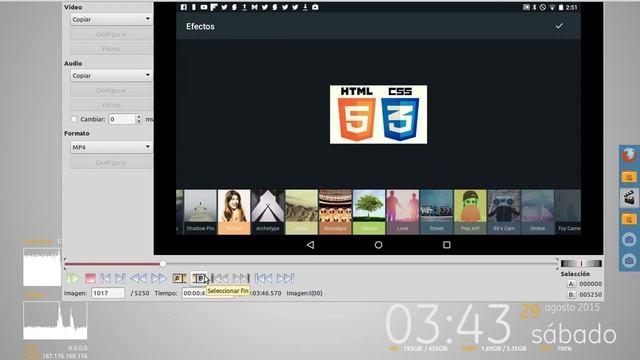Tap the Efectos confirm checkmark
Image resolution: width=640 pixels, height=360 pixels.
click(559, 26)
